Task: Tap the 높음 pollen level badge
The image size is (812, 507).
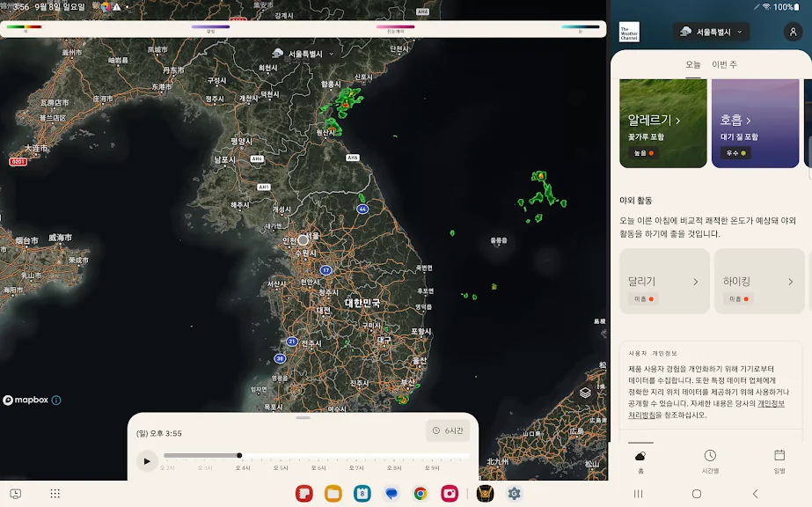Action: click(644, 153)
